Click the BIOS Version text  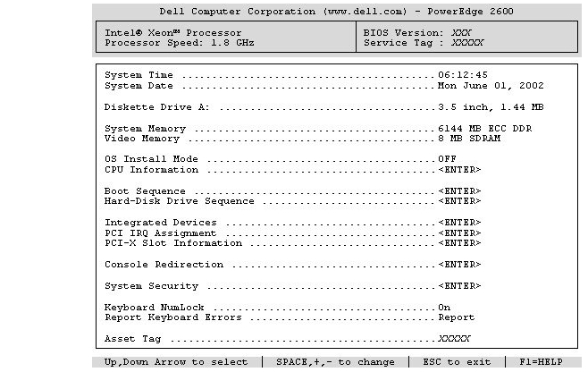click(x=417, y=33)
